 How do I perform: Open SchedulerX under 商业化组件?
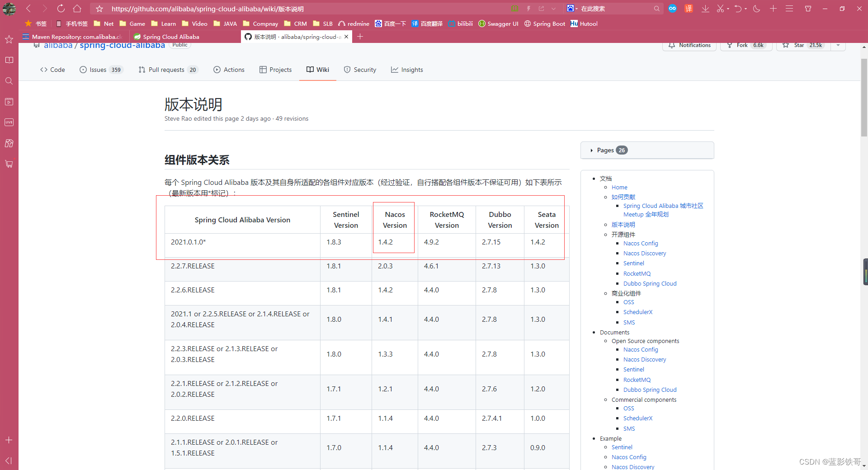[x=638, y=312]
